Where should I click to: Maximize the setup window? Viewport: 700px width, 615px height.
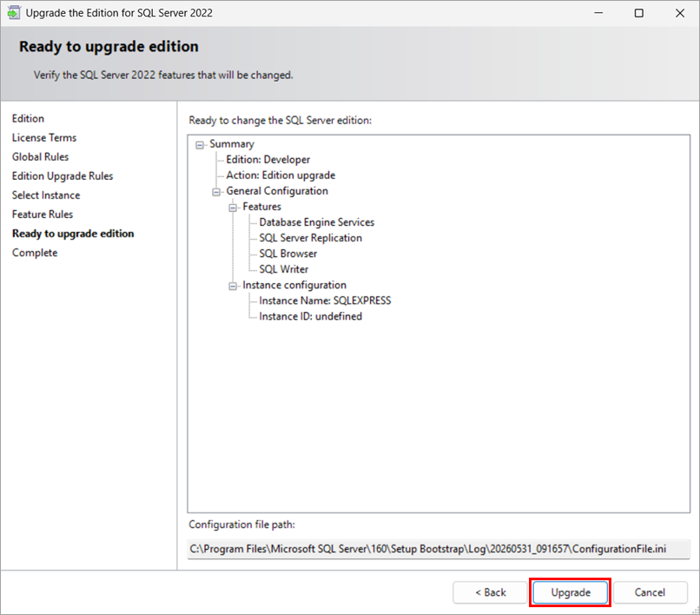[639, 13]
